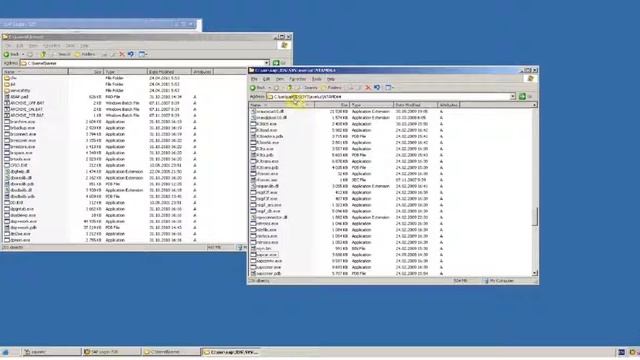The width and height of the screenshot is (640, 360).
Task: Open Search in the back Explorer window toolbar
Action: coord(60,54)
